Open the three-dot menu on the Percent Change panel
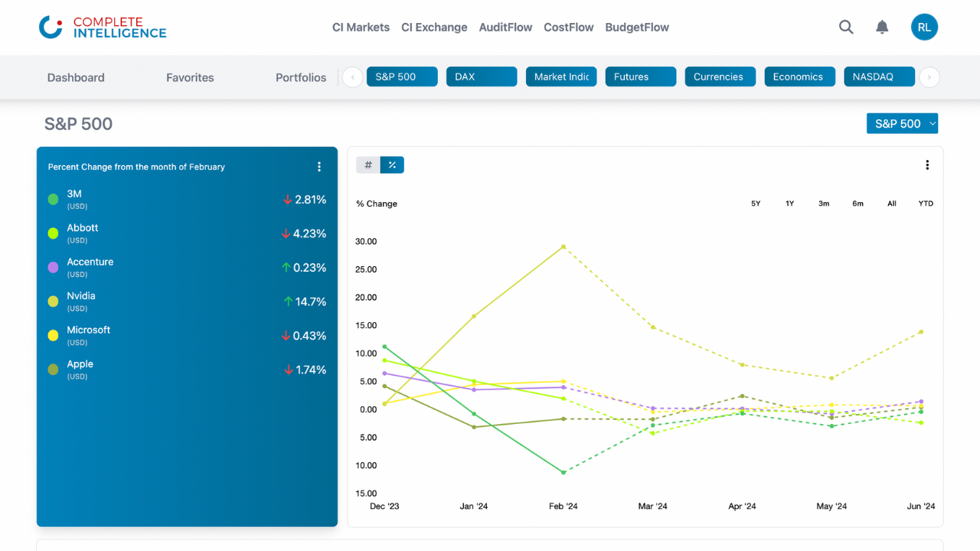The width and height of the screenshot is (980, 551). coord(319,167)
